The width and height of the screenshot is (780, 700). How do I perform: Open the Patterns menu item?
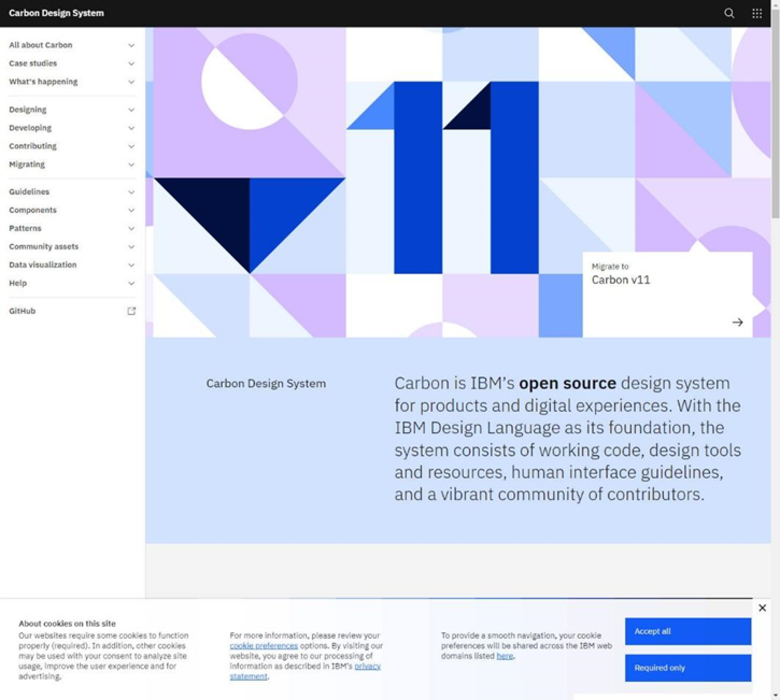pyautogui.click(x=72, y=228)
